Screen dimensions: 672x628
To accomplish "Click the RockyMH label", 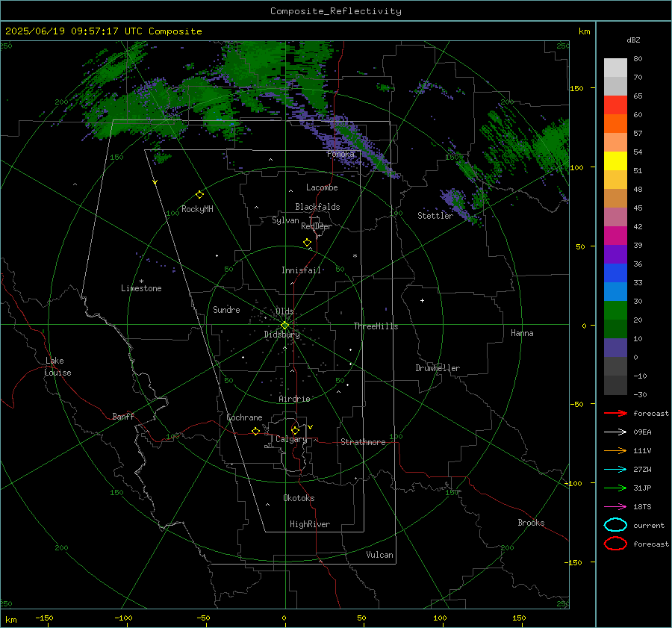I will [x=197, y=209].
